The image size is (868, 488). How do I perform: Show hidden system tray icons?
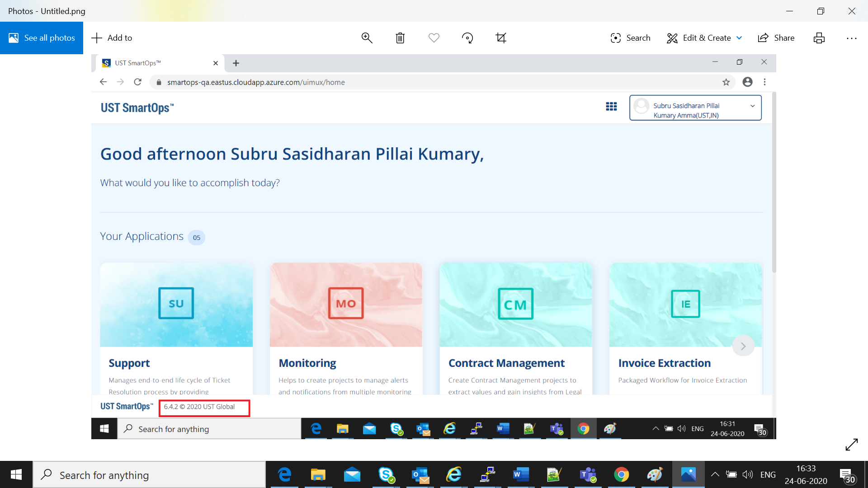pyautogui.click(x=715, y=474)
